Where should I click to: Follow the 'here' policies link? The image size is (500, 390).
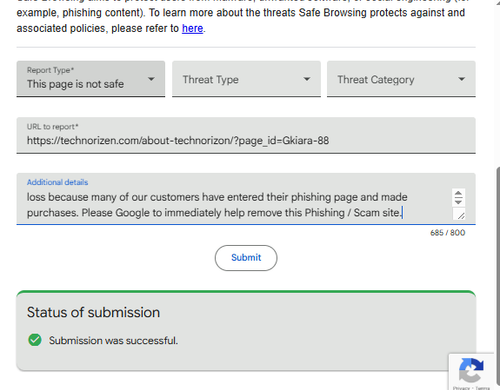(x=192, y=29)
